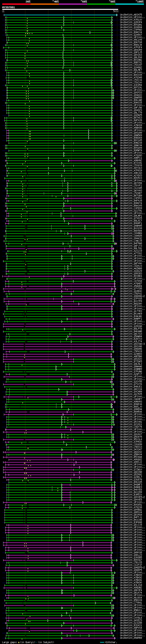Select UniRef100_B4FMA8 hit name
This screenshot has width=146, height=644.
[131, 244]
